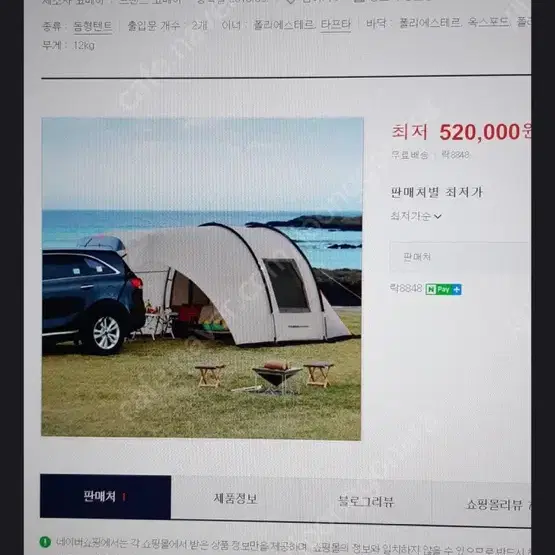Click 폴리에스테르 next to 바닥 label
Screen dimensions: 555x555
(430, 23)
